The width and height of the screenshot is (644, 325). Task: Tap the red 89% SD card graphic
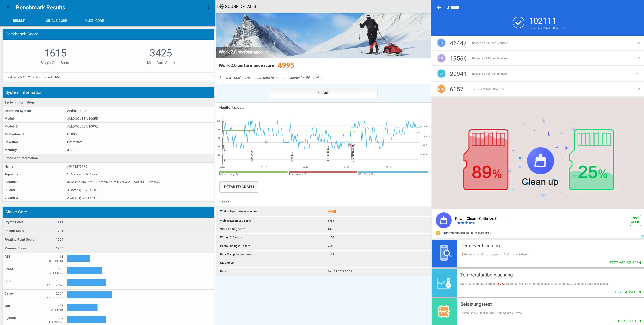[x=486, y=160]
